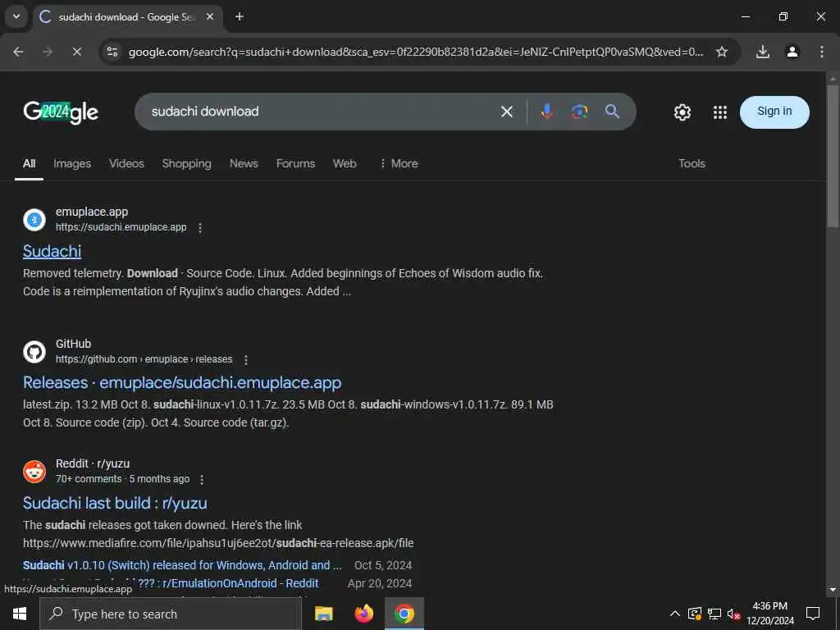840x630 pixels.
Task: Open options for GitHub result
Action: click(x=246, y=360)
